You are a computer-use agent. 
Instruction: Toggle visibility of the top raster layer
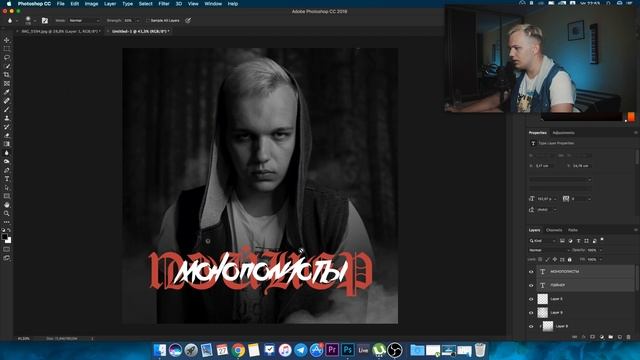pos(531,299)
